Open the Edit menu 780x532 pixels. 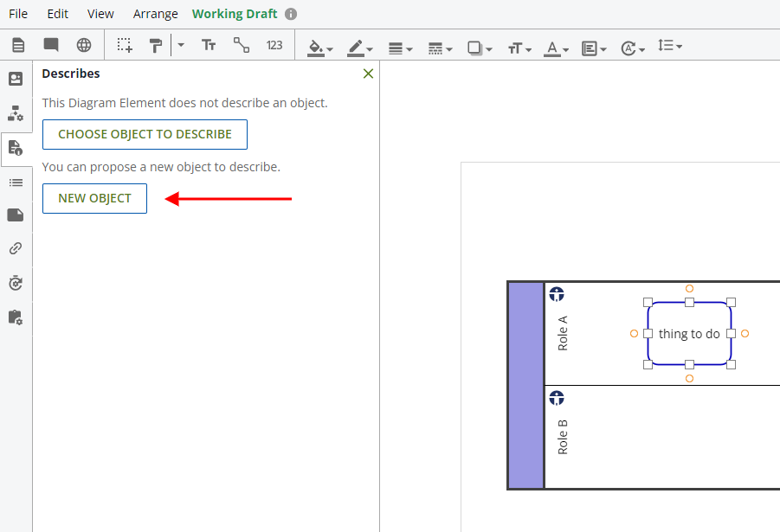tap(58, 14)
